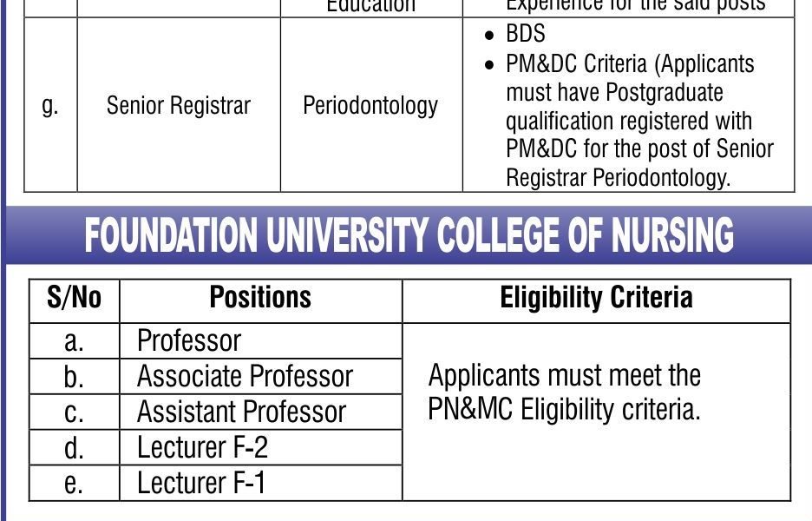
Task: Click the Lecturer F-1 position
Action: click(x=201, y=483)
